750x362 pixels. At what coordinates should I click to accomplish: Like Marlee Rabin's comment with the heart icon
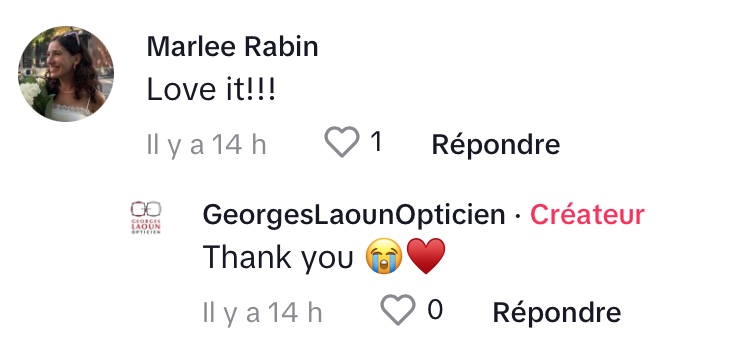click(342, 142)
